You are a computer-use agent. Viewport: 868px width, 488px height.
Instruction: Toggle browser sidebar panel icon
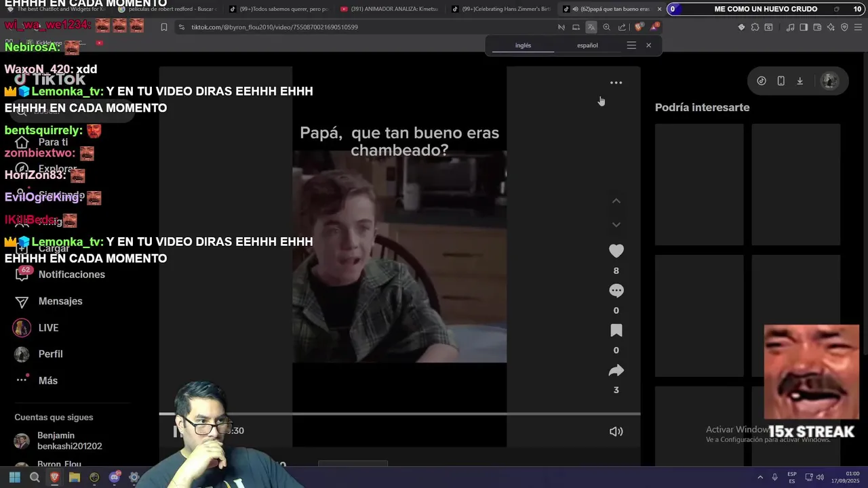point(804,27)
